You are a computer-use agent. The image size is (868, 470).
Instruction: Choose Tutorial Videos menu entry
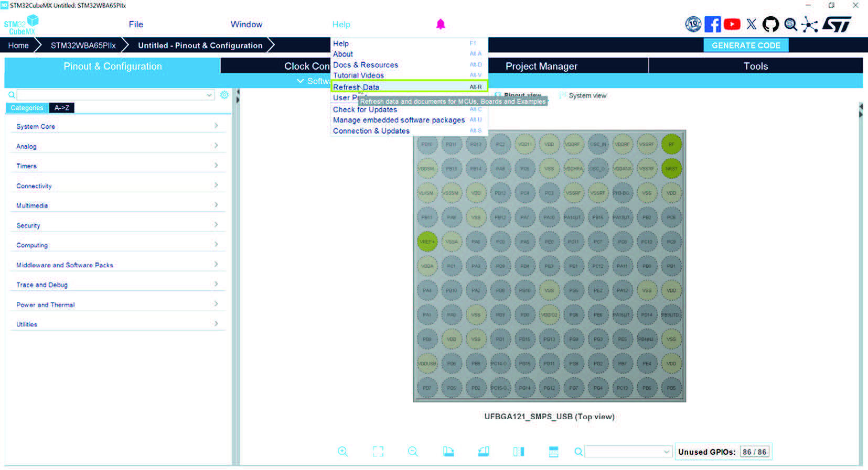[409, 75]
